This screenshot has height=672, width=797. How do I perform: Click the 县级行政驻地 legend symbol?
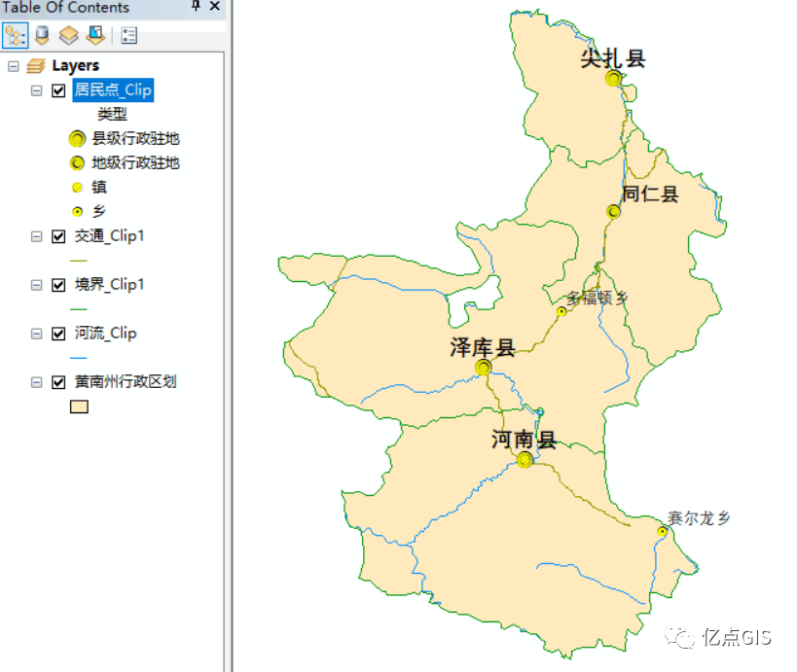(x=77, y=139)
